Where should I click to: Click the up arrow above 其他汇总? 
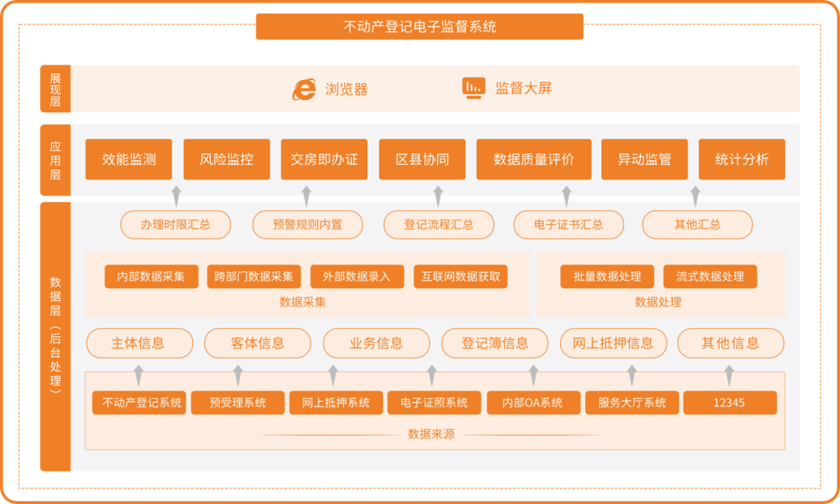(x=695, y=197)
